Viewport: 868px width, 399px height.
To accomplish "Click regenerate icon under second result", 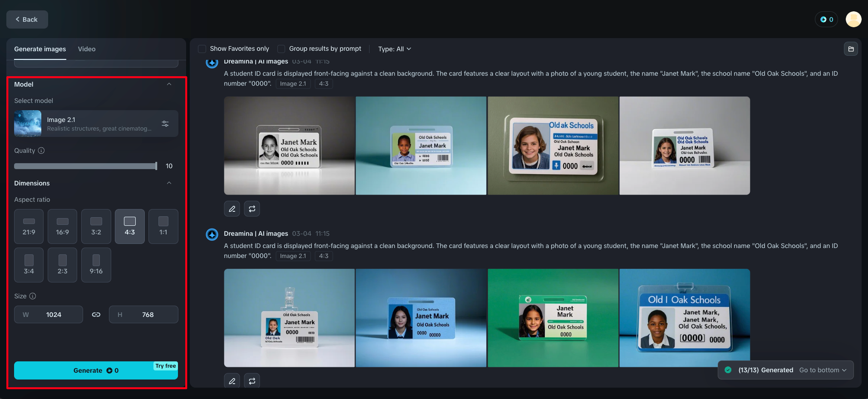I will click(x=252, y=381).
